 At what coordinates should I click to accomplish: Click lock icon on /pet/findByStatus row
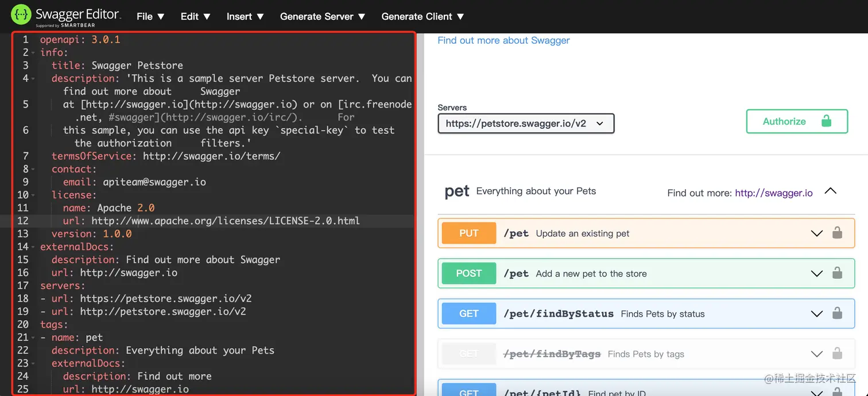pos(838,313)
